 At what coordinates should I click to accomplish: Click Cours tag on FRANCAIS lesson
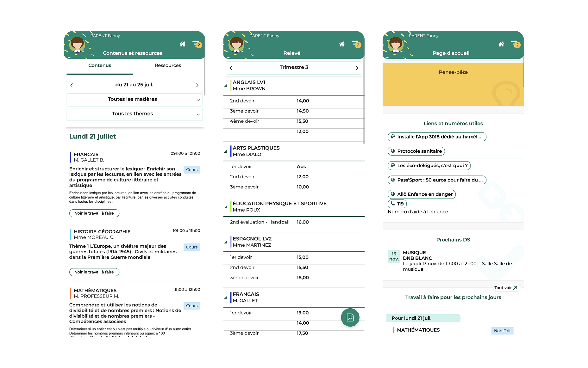pos(192,170)
